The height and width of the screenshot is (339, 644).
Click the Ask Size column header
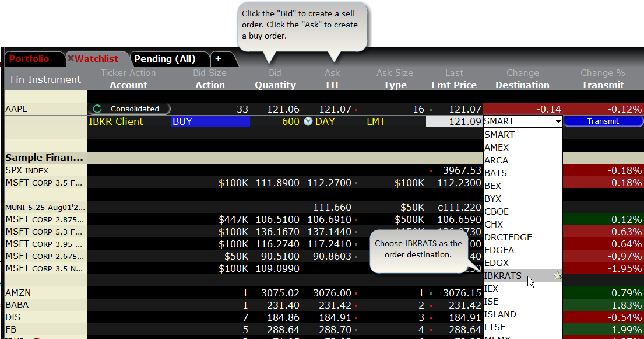(395, 73)
